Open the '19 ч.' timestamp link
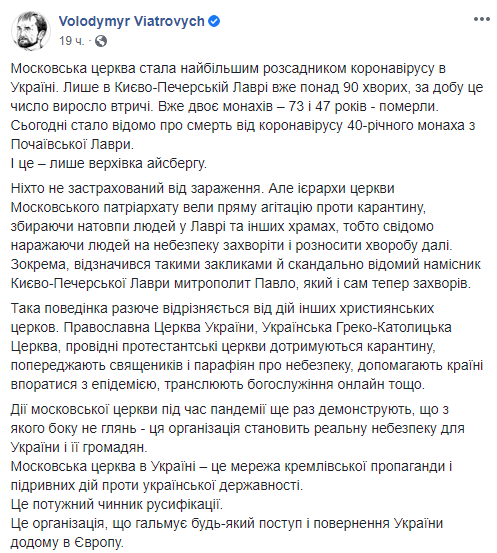 (72, 41)
